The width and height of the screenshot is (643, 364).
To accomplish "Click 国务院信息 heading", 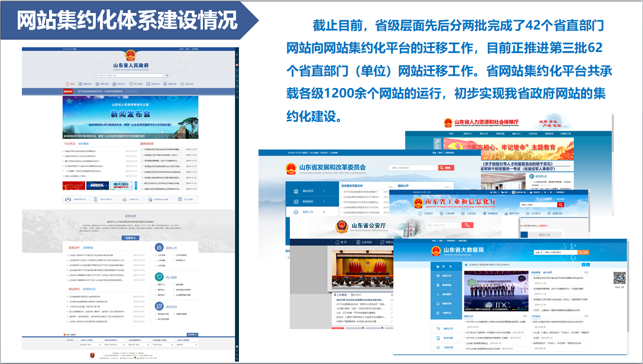I will coord(147,144).
